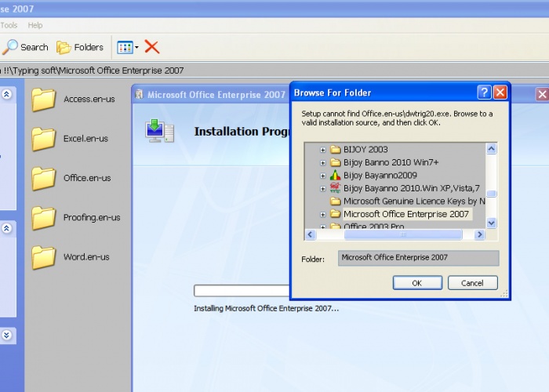This screenshot has height=392, width=549.
Task: Click the address bar path
Action: pos(93,71)
